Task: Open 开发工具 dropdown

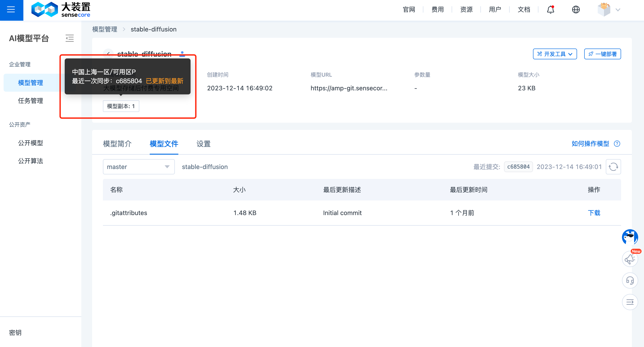Action: [x=555, y=54]
